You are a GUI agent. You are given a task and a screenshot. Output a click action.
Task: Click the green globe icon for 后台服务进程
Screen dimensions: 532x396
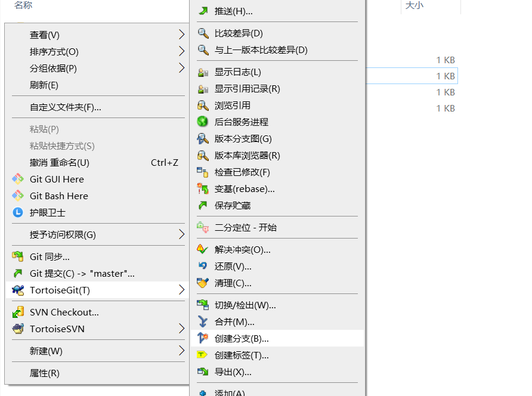203,122
